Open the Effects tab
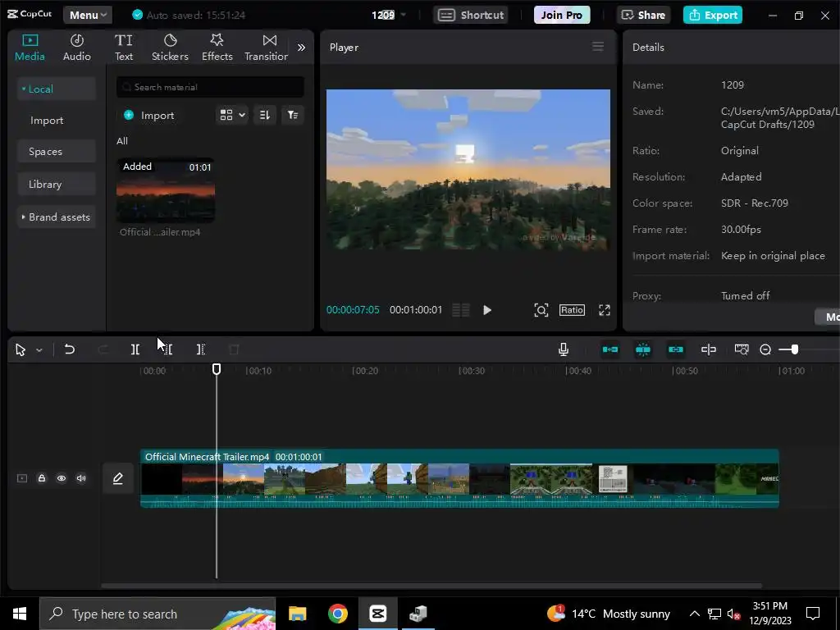This screenshot has width=840, height=630. (217, 47)
